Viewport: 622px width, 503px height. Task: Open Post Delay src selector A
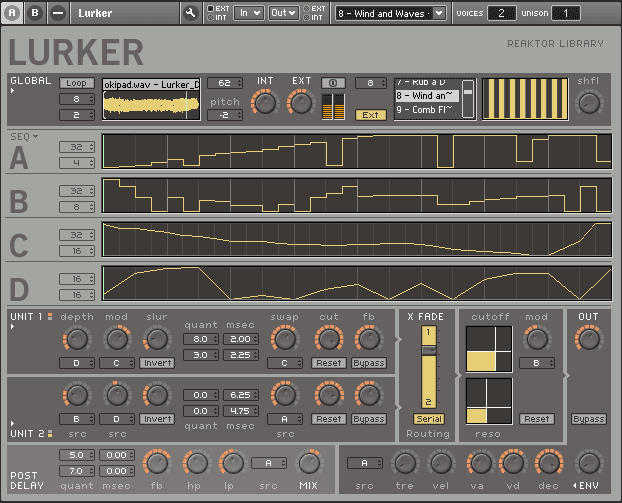click(269, 463)
